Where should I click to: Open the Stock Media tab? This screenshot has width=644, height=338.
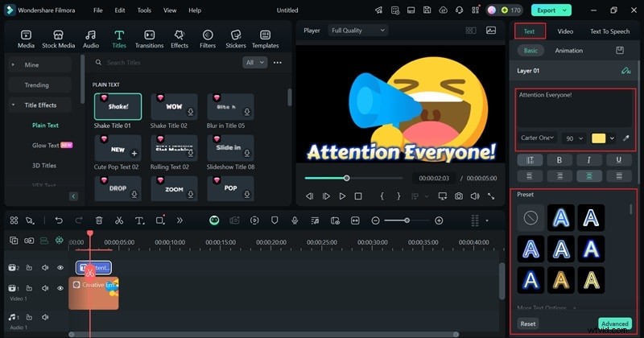point(58,39)
